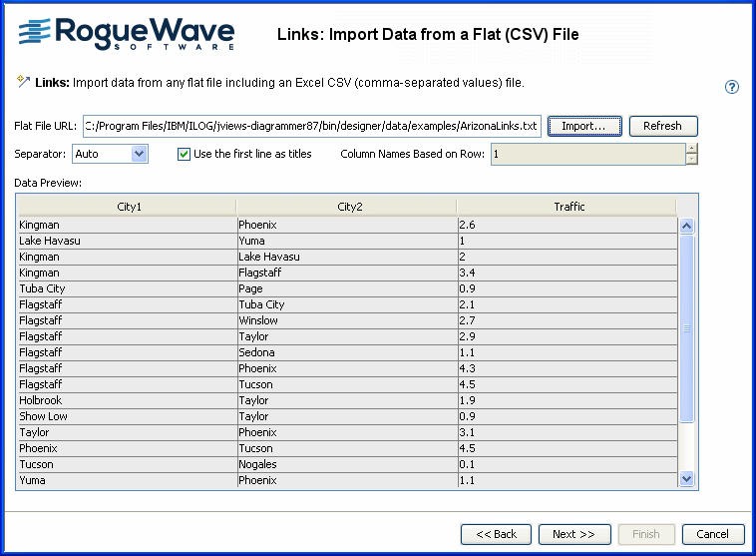This screenshot has height=556, width=756.
Task: Select the City2 column header
Action: (x=346, y=207)
